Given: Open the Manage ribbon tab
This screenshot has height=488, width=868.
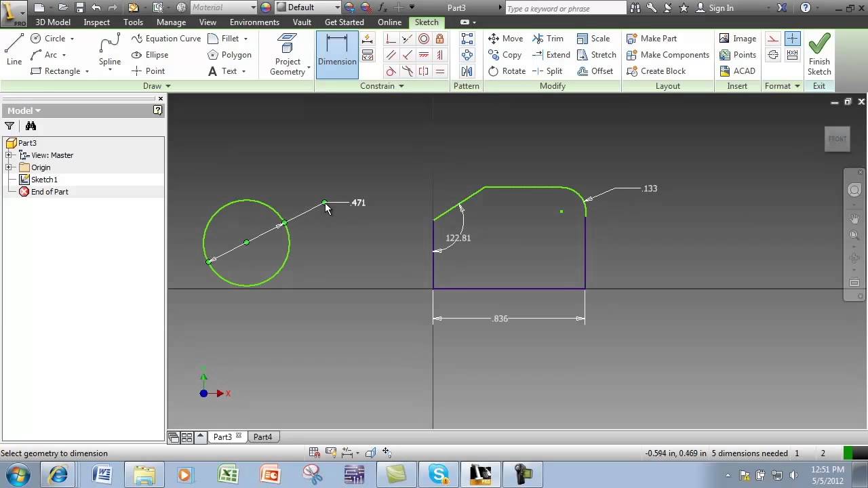Looking at the screenshot, I should [171, 22].
